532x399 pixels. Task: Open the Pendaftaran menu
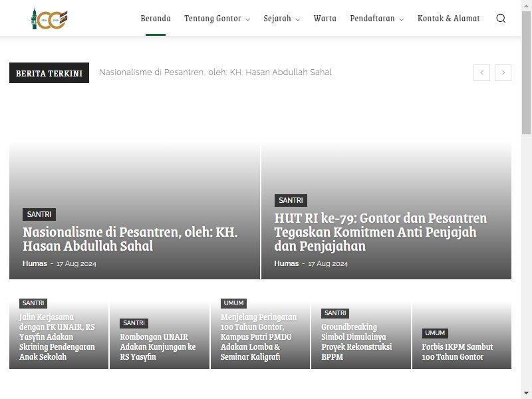coord(372,19)
